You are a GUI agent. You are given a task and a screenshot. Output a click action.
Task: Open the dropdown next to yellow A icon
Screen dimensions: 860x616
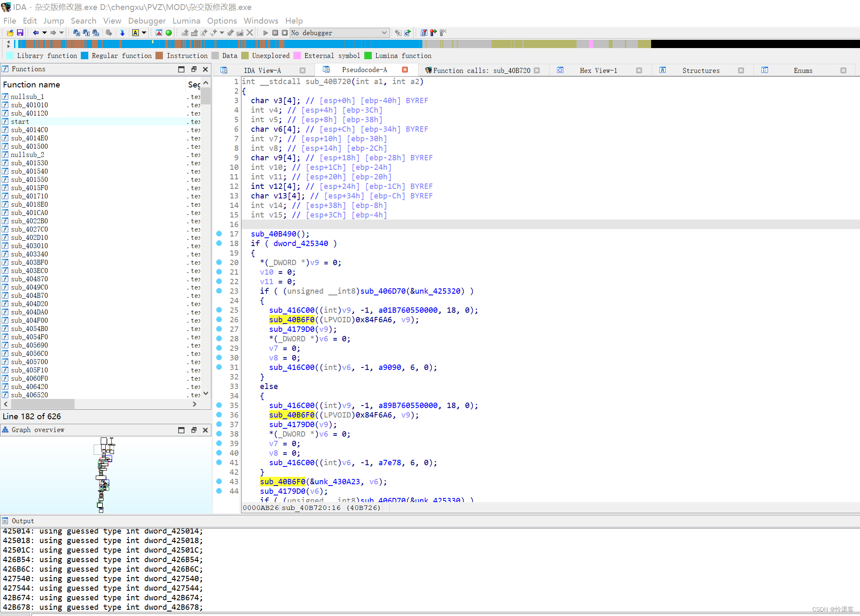(x=144, y=33)
